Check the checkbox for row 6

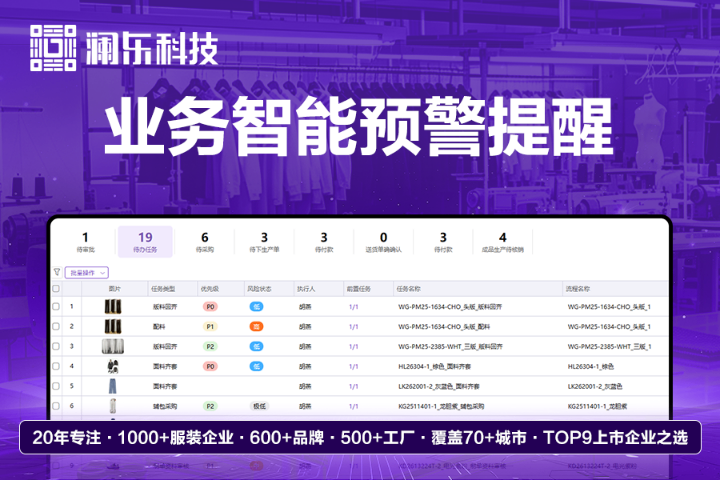point(56,406)
